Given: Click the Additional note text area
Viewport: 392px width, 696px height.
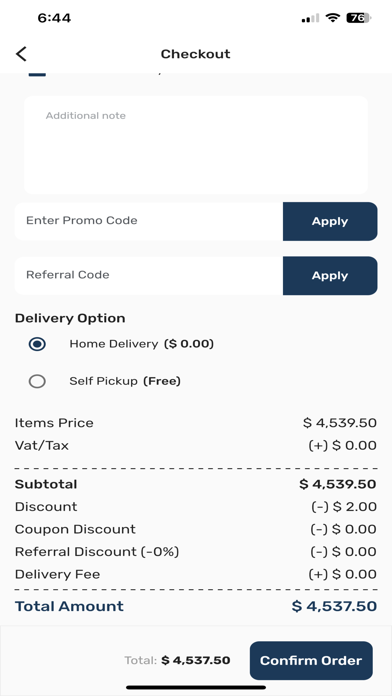Looking at the screenshot, I should coord(196,145).
